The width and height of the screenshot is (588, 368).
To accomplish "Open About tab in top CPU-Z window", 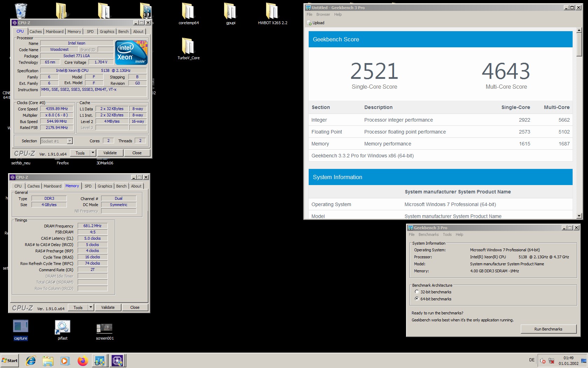I will point(138,32).
